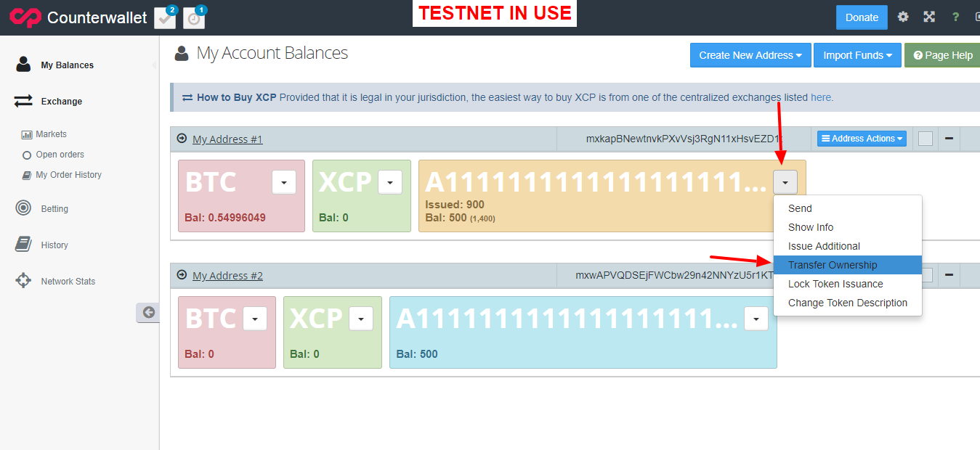Click 'How to Buy XCP' heading text
This screenshot has height=450, width=980.
[237, 97]
